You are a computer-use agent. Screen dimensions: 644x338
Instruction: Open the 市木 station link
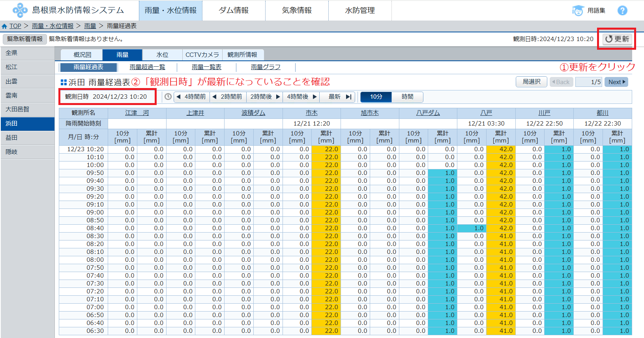coord(312,113)
